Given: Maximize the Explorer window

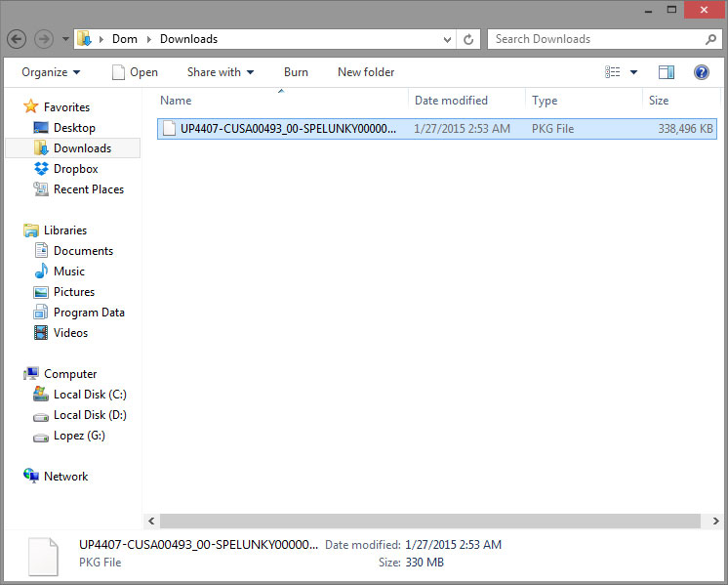Looking at the screenshot, I should [671, 10].
